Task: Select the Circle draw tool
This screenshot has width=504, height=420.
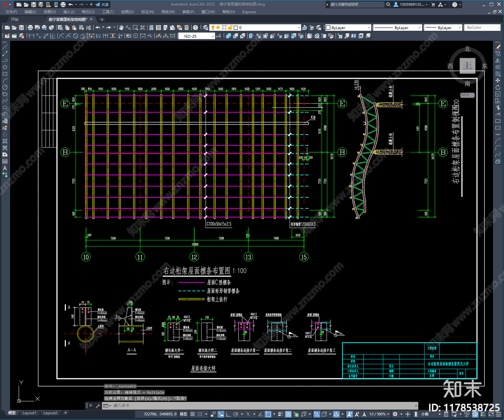Action: click(5, 87)
